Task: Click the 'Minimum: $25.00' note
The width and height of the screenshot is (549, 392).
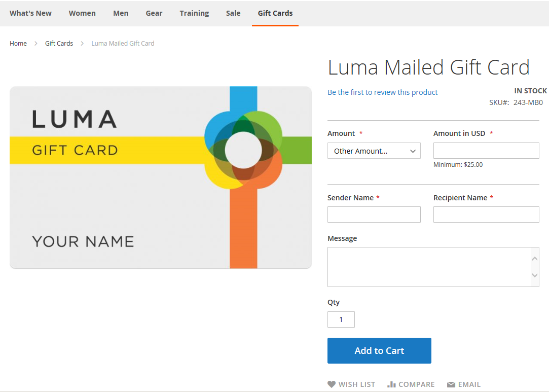Action: coord(458,165)
